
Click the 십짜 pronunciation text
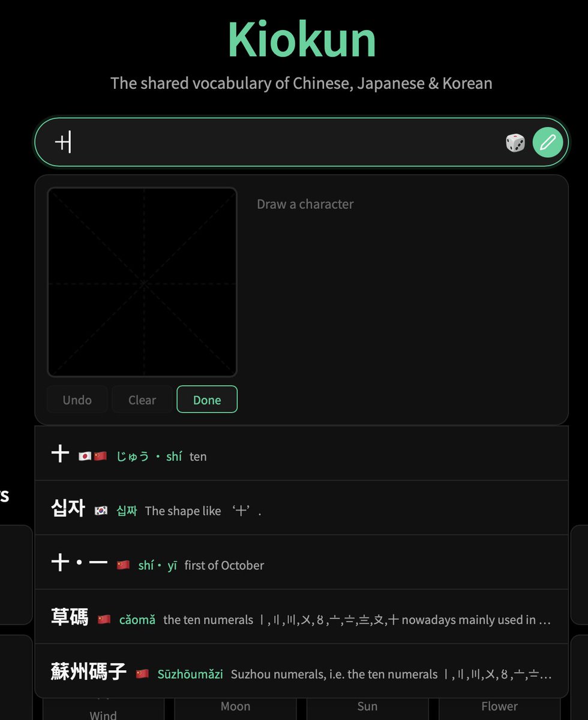pos(127,511)
